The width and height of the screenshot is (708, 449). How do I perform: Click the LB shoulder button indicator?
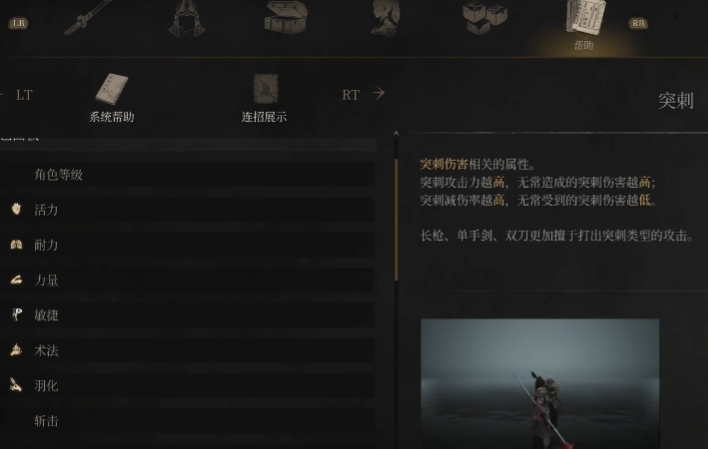[19, 23]
